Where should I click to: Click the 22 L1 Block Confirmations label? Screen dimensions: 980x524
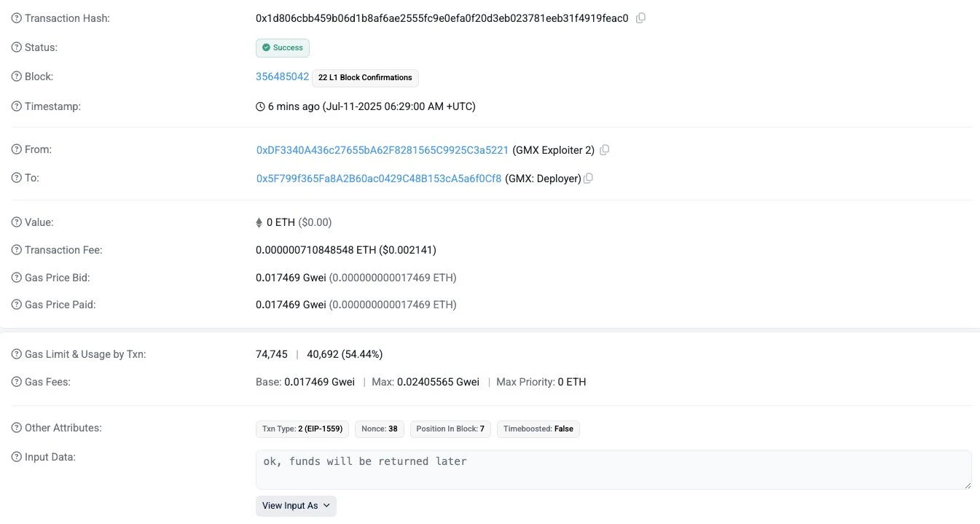pyautogui.click(x=364, y=77)
